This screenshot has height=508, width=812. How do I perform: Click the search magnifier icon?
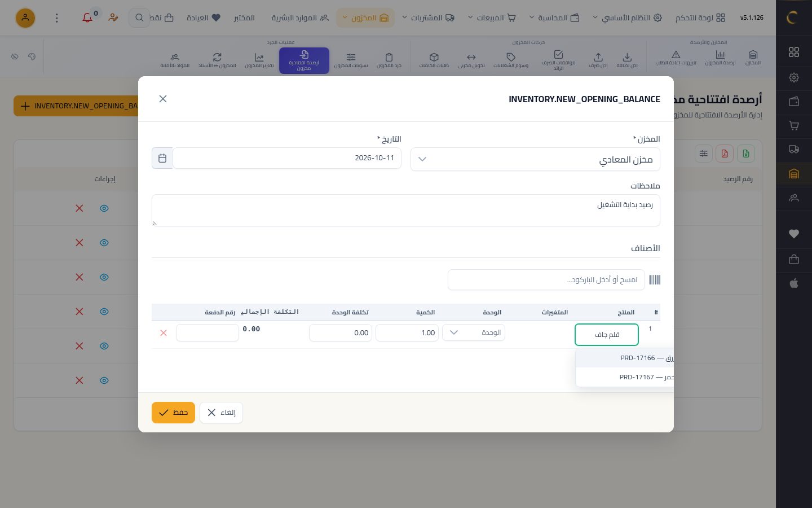point(139,18)
